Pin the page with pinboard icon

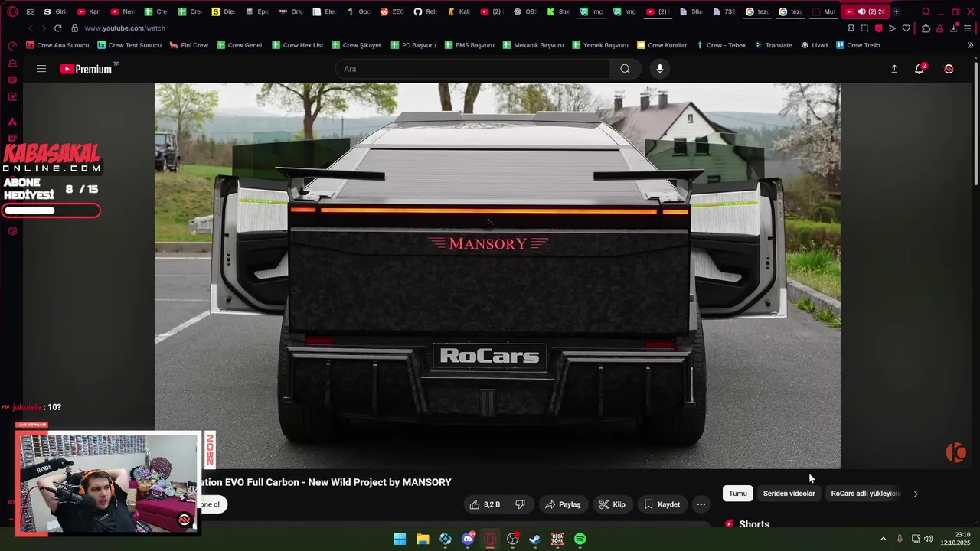(x=851, y=28)
